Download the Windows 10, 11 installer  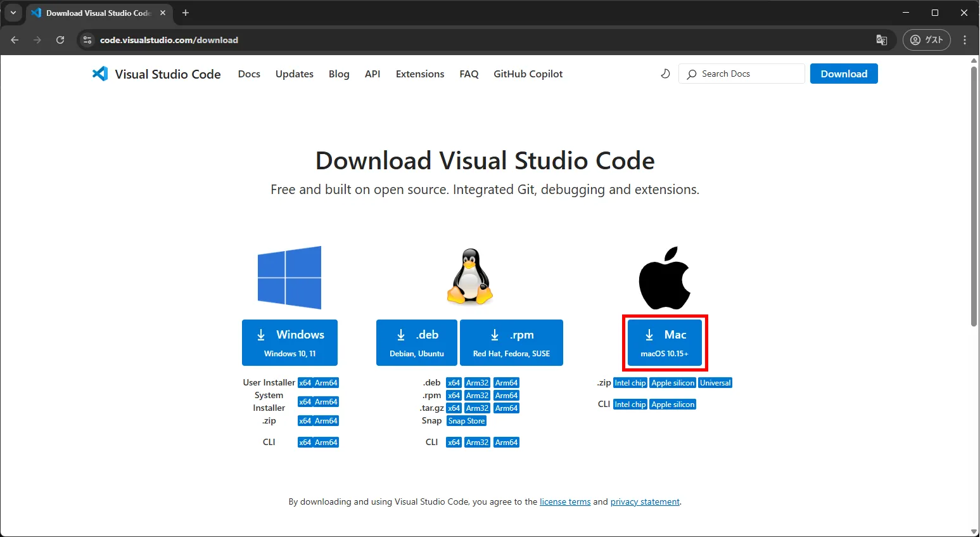(x=290, y=342)
